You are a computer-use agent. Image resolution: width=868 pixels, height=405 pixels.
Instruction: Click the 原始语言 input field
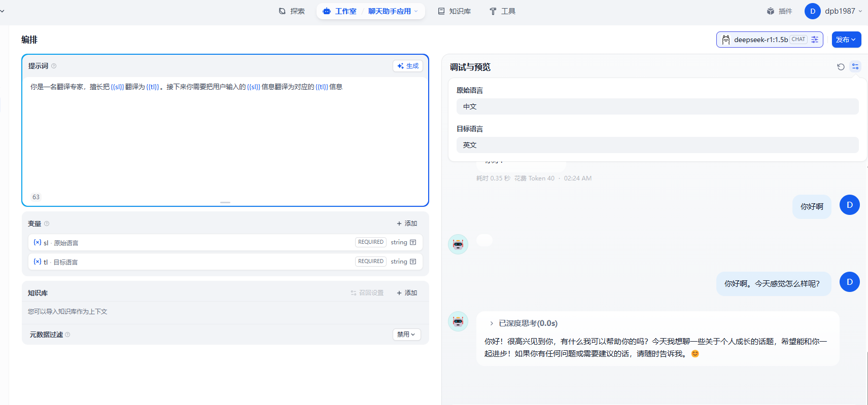click(x=657, y=106)
